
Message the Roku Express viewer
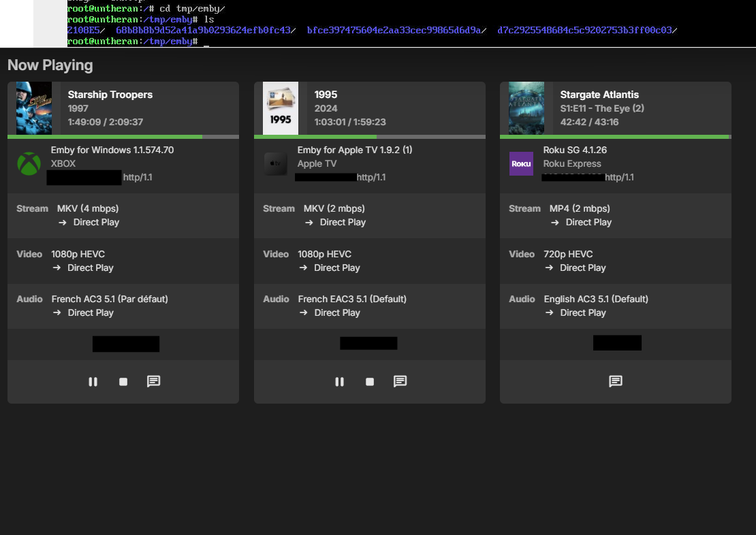tap(616, 382)
